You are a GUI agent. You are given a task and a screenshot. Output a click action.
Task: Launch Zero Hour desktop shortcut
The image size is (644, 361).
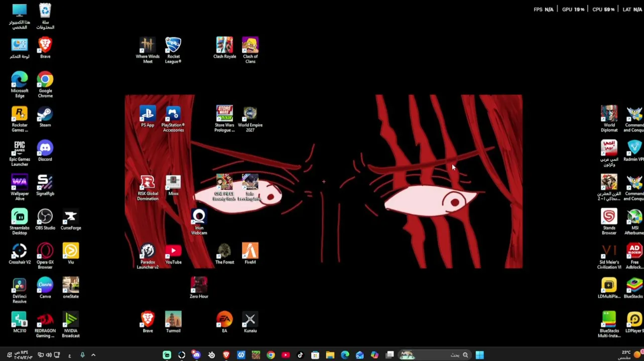point(199,288)
